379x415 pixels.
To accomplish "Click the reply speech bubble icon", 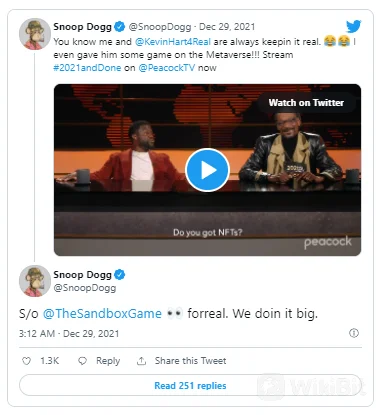I will [82, 361].
